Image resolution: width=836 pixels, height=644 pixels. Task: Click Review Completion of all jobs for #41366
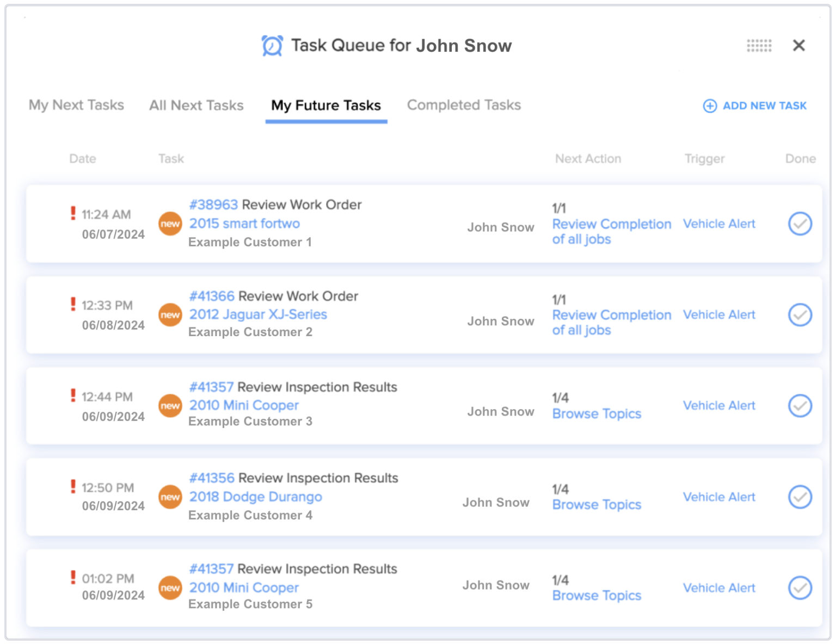[612, 323]
